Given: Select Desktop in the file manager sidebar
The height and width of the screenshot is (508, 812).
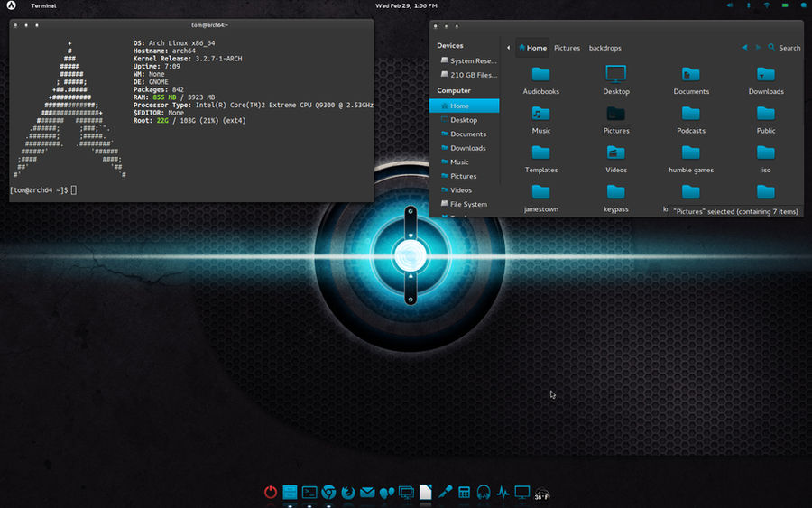Looking at the screenshot, I should [x=465, y=120].
